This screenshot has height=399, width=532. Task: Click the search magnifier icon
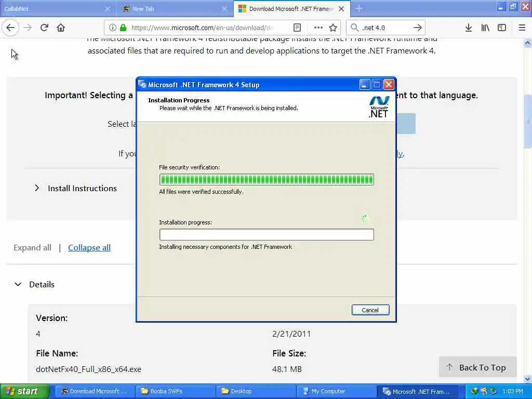354,28
